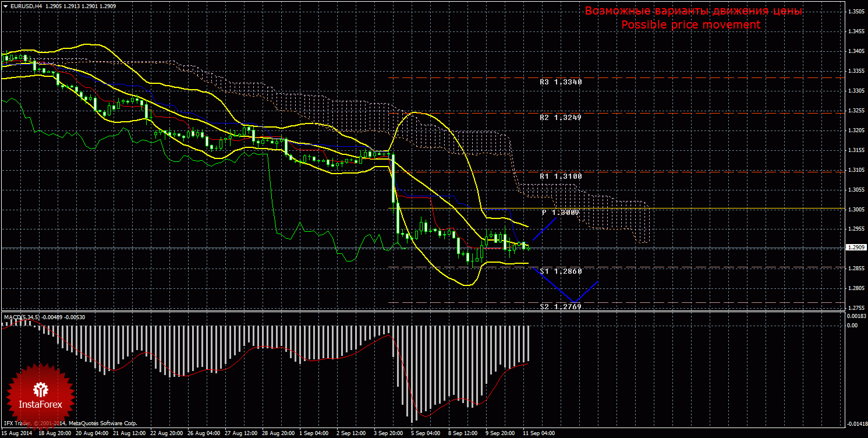Select 1.3105 on the price scale
Image resolution: width=868 pixels, height=438 pixels.
[x=857, y=170]
